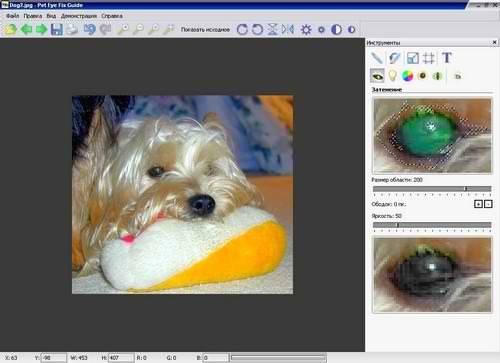Decrease brightness with the small sun icon
The image size is (500, 363).
(321, 30)
